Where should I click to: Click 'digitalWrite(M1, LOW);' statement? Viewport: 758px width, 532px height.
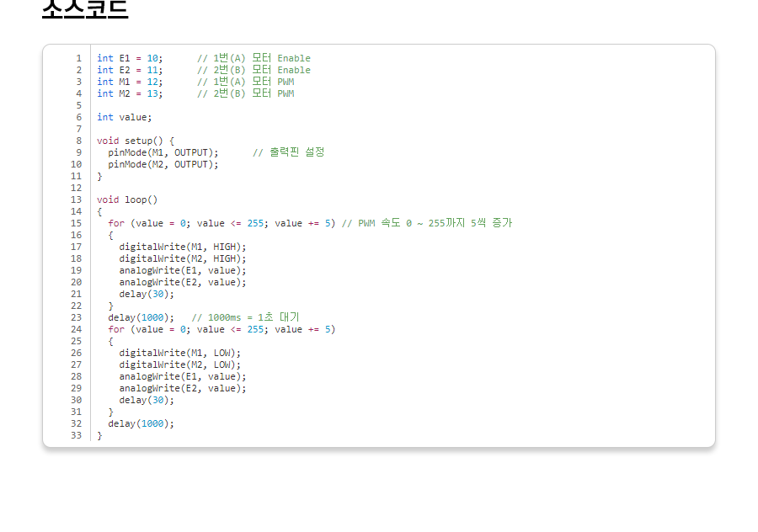pos(179,353)
